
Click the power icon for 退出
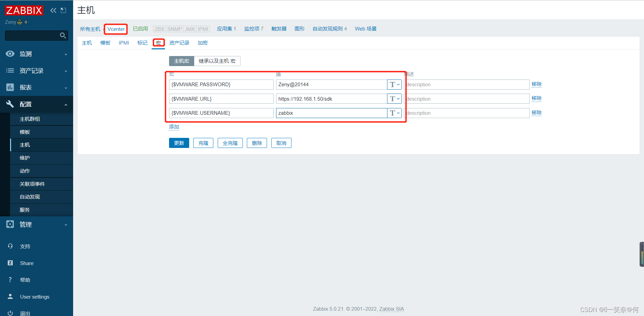pos(10,313)
